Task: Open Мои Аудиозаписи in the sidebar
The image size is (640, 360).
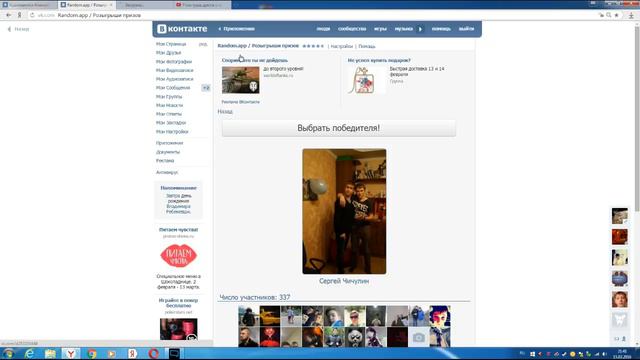Action: (x=174, y=79)
